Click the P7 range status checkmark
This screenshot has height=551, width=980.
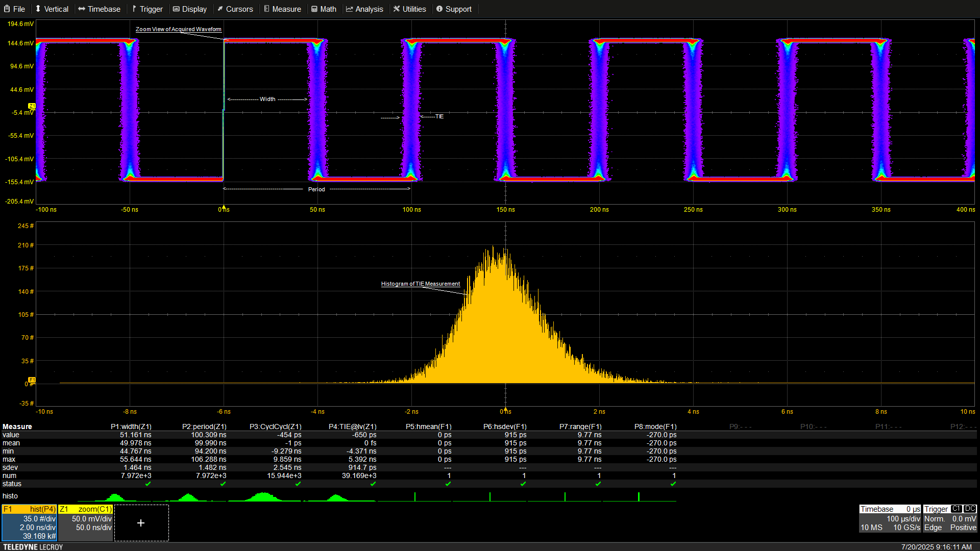coord(598,484)
